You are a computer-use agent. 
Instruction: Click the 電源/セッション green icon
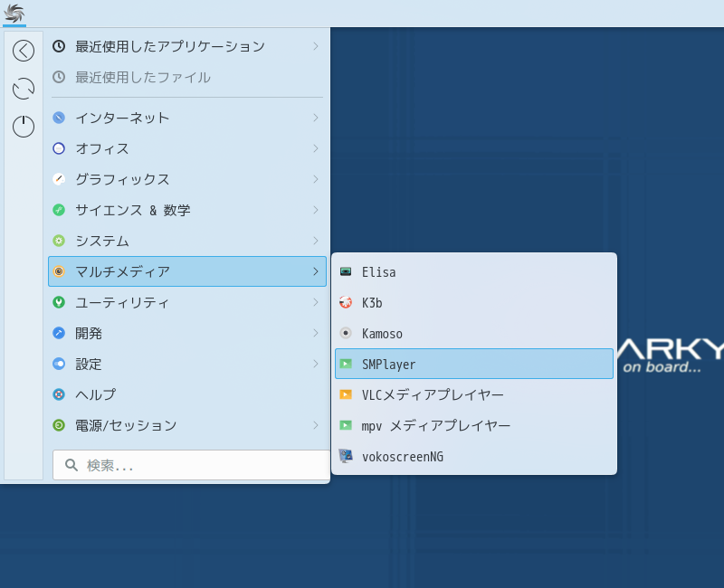click(59, 425)
